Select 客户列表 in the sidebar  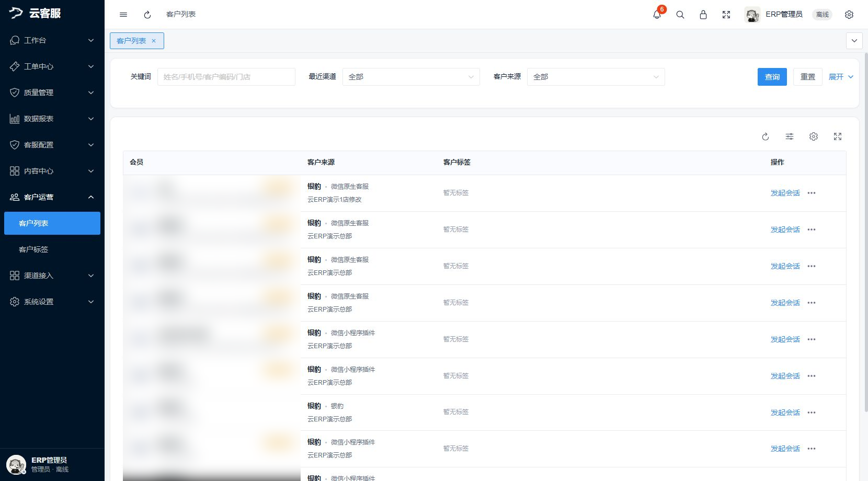tap(52, 223)
